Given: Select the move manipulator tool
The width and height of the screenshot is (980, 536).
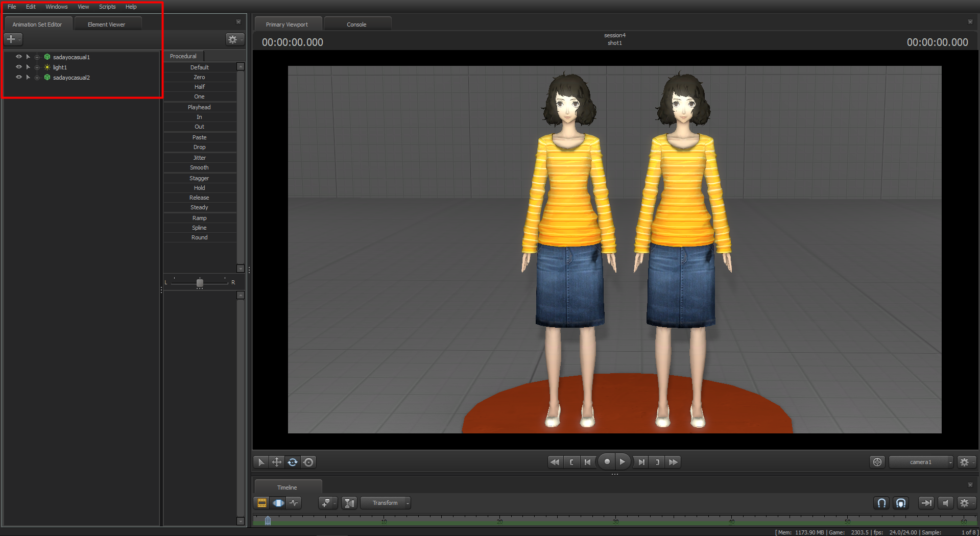Looking at the screenshot, I should point(277,462).
